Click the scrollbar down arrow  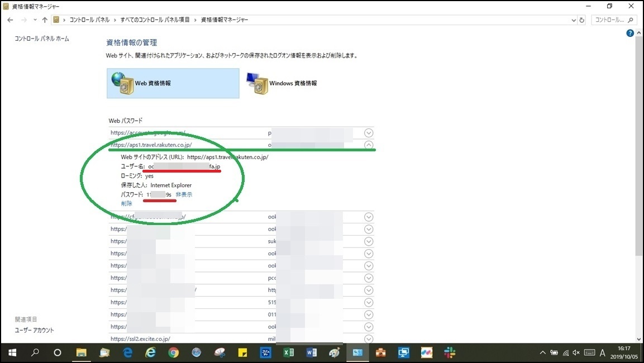click(x=638, y=339)
